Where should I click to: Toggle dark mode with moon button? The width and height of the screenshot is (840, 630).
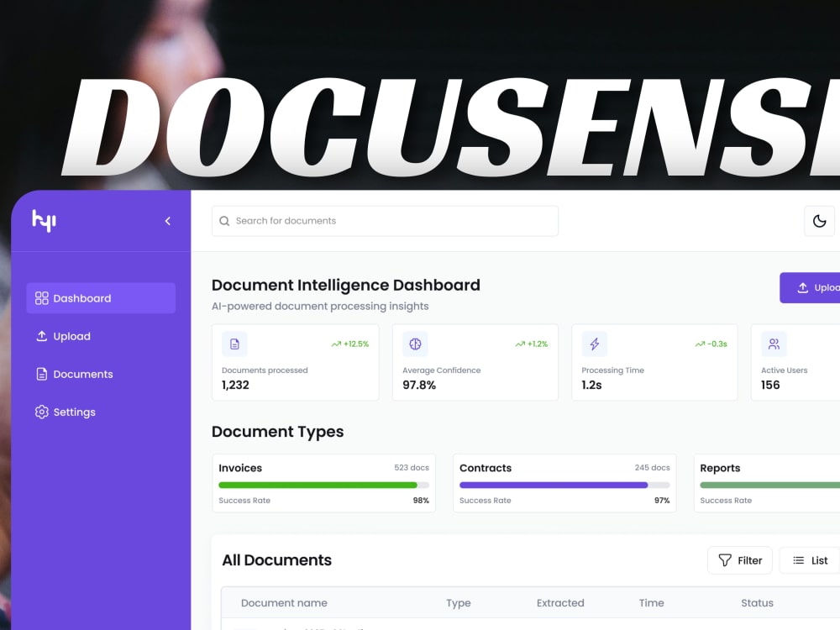click(x=819, y=221)
